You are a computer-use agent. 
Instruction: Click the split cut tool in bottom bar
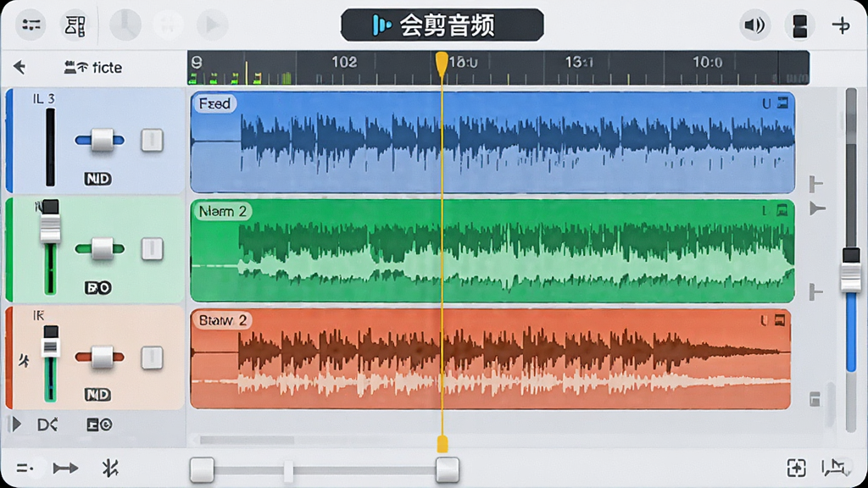(x=110, y=468)
